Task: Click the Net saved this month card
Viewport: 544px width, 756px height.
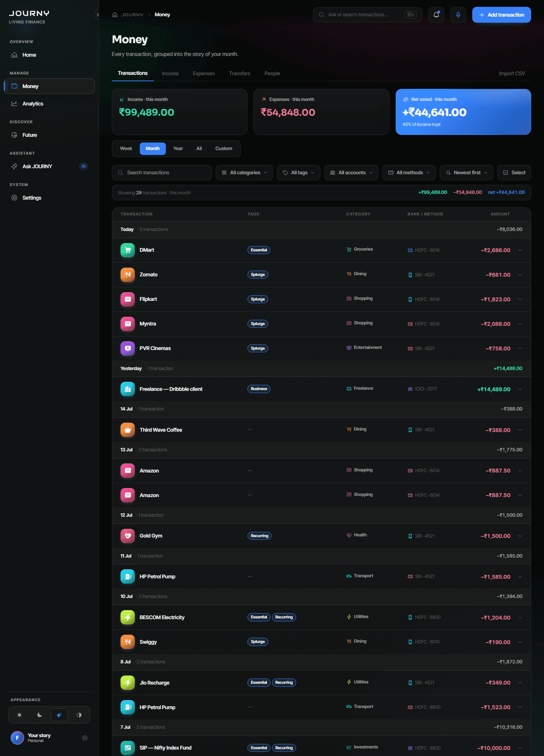Action: (x=463, y=112)
